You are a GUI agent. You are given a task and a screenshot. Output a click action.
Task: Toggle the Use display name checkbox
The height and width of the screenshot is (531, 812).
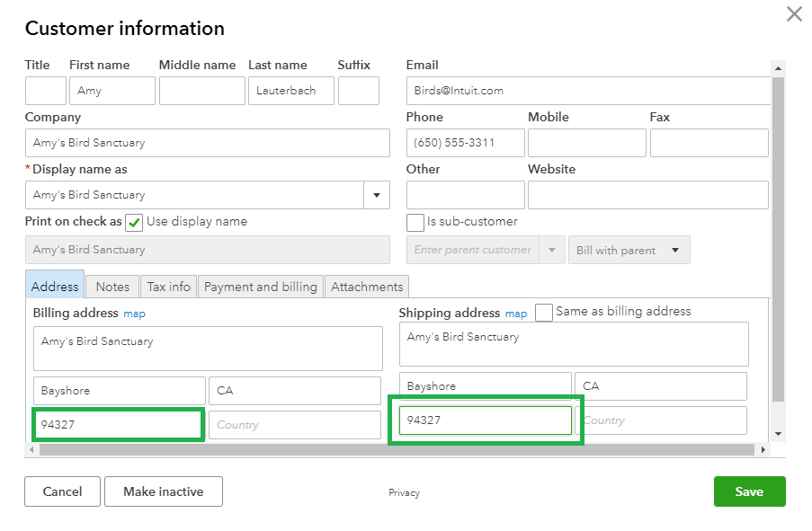click(x=134, y=223)
